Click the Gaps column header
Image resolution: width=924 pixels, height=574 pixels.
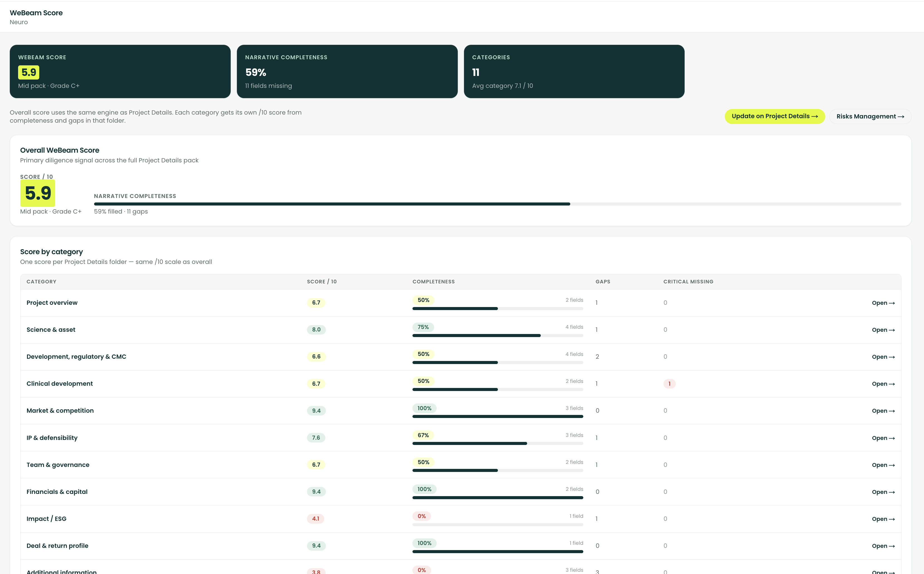[x=603, y=282]
